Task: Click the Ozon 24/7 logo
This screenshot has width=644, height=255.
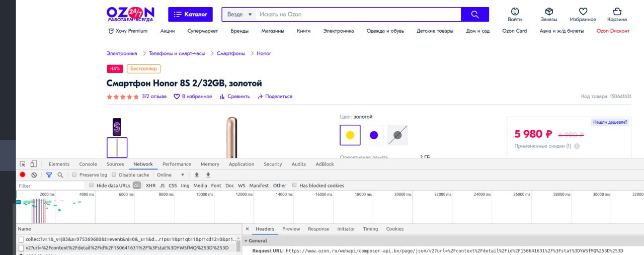Action: (130, 14)
